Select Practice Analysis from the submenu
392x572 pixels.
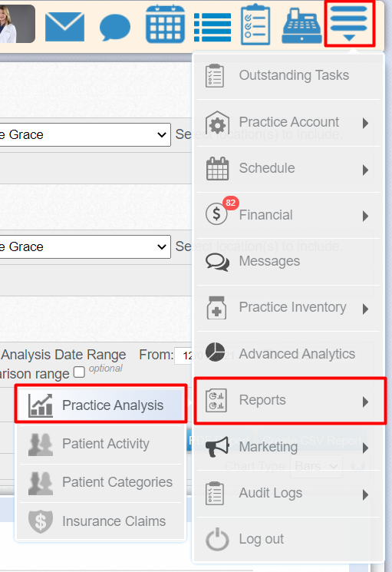point(101,405)
